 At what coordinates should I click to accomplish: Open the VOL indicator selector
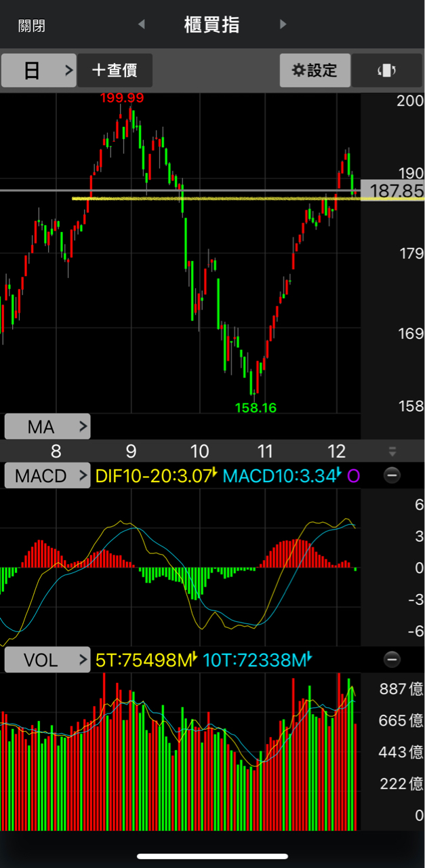coord(47,660)
